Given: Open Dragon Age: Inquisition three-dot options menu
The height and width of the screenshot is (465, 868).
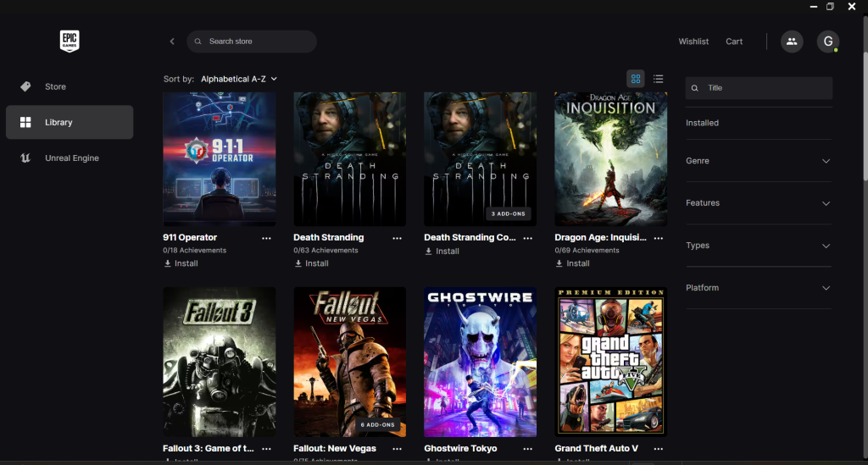Looking at the screenshot, I should pyautogui.click(x=658, y=238).
